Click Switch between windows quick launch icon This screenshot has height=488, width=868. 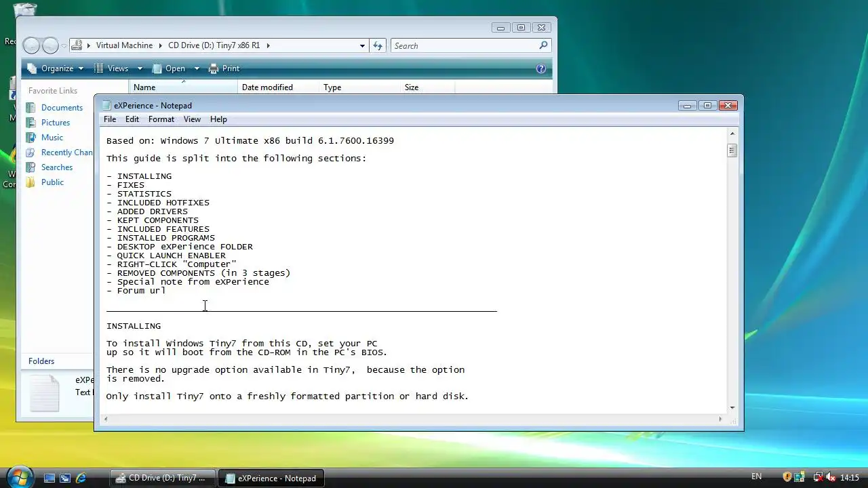[x=65, y=478]
